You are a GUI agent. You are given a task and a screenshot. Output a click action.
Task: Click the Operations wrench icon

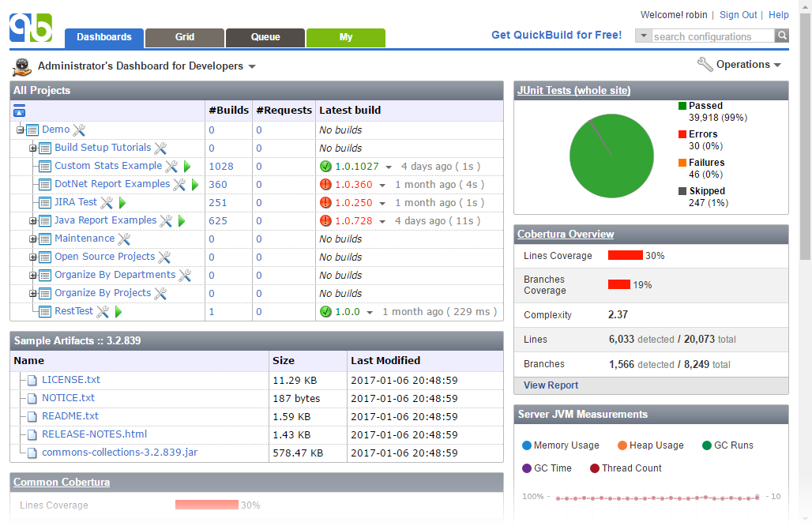(705, 65)
